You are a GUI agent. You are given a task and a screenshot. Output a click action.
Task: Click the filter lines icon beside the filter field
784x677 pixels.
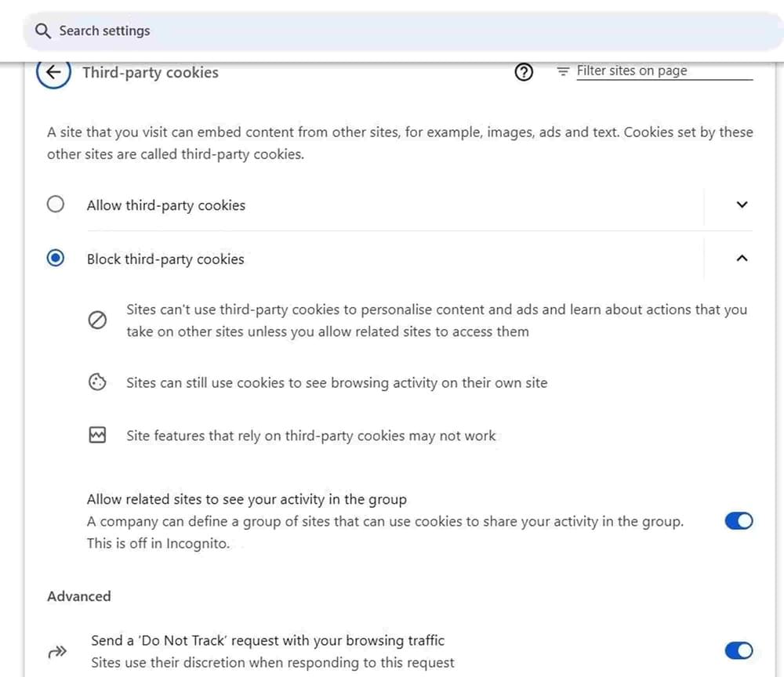[x=562, y=71]
